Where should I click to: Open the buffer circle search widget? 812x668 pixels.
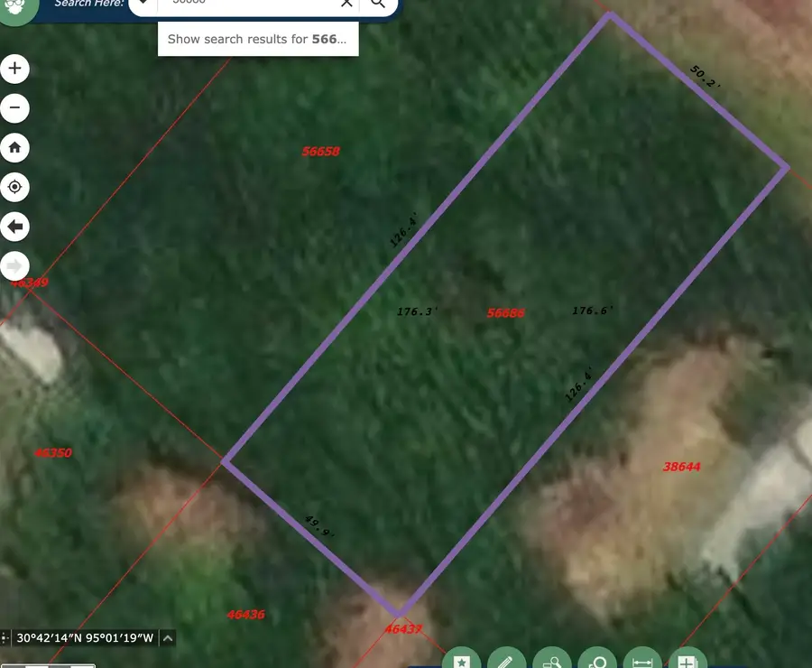[597, 658]
